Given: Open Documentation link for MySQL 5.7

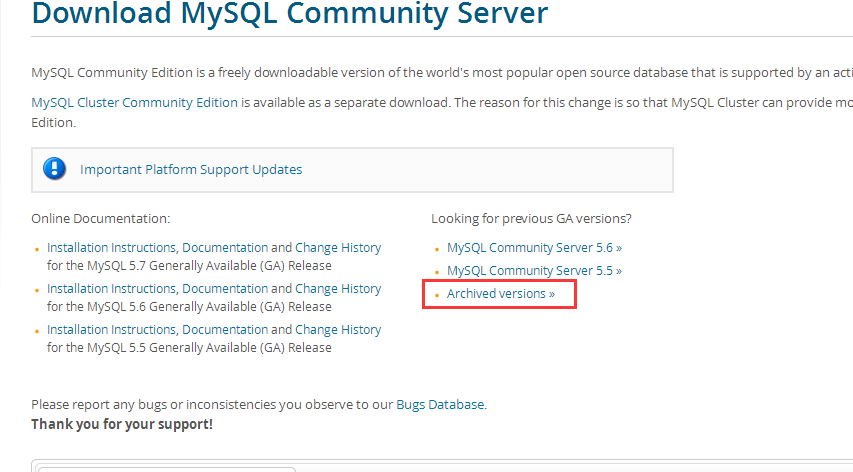Looking at the screenshot, I should click(225, 248).
